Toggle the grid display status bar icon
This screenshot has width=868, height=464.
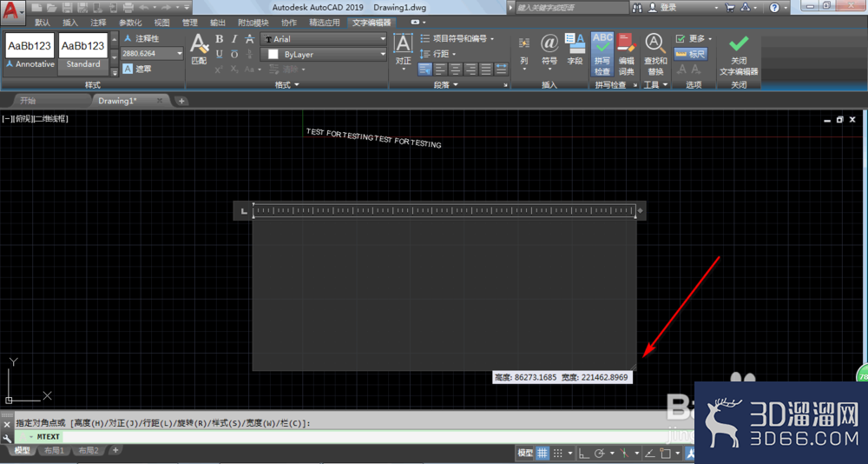click(x=542, y=453)
